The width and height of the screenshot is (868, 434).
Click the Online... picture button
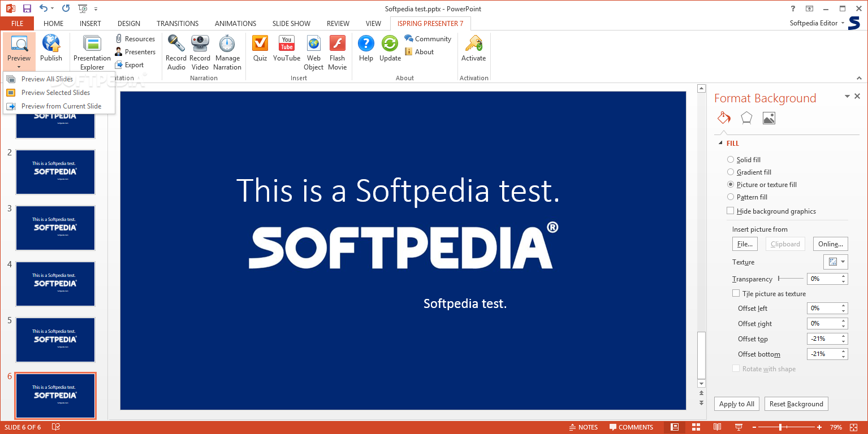831,244
